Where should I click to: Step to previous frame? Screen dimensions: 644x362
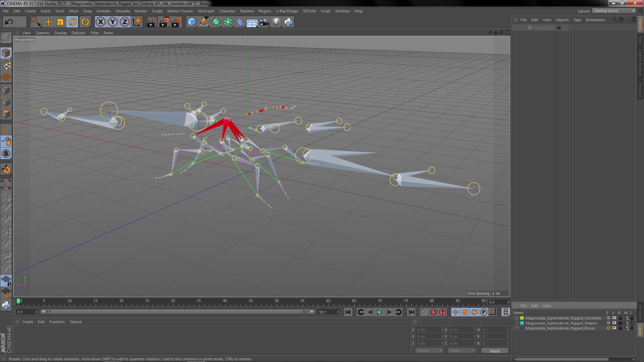point(370,312)
